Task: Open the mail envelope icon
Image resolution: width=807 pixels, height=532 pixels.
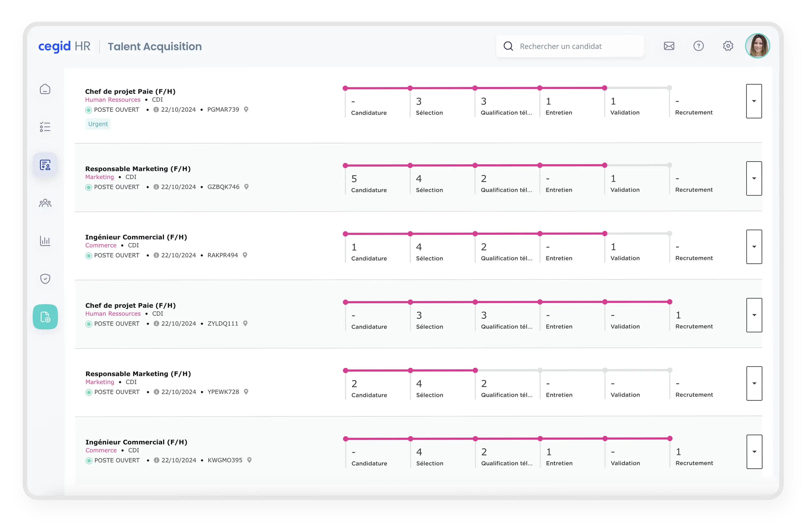Action: (669, 46)
